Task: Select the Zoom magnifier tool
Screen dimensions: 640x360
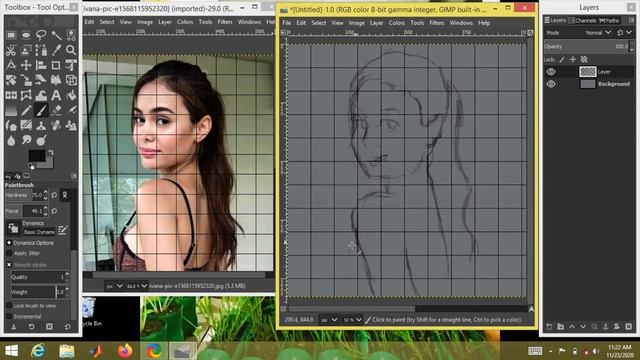Action: pyautogui.click(x=71, y=51)
